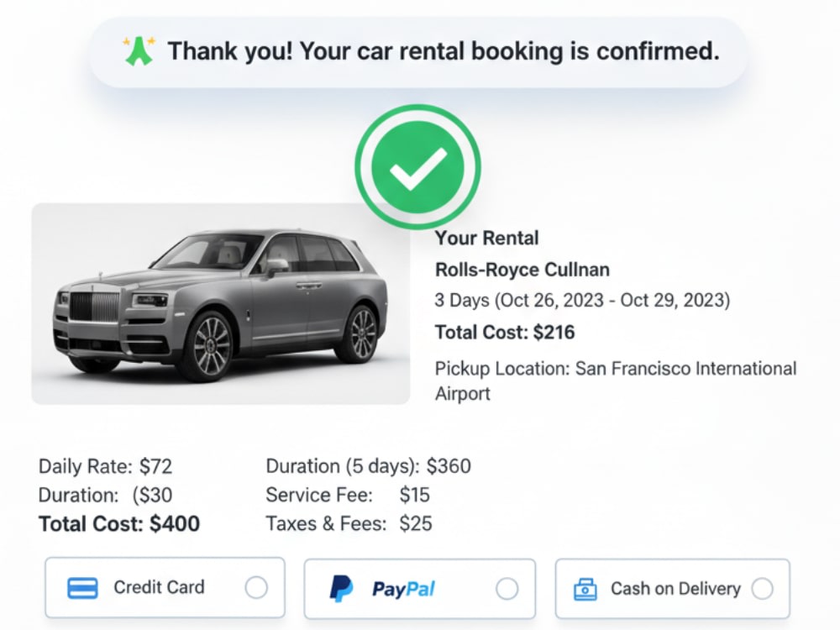The height and width of the screenshot is (630, 840).
Task: Select the Cash on Delivery radio button
Action: (762, 588)
